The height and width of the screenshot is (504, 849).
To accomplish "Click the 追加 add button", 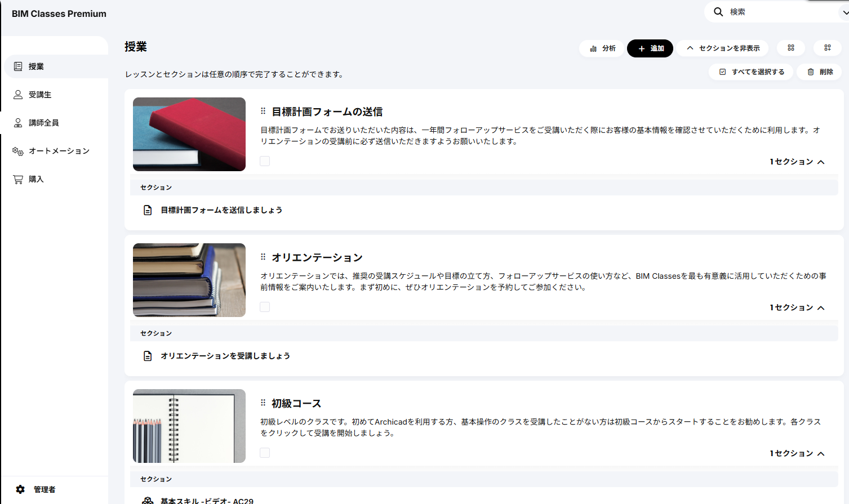I will 650,48.
